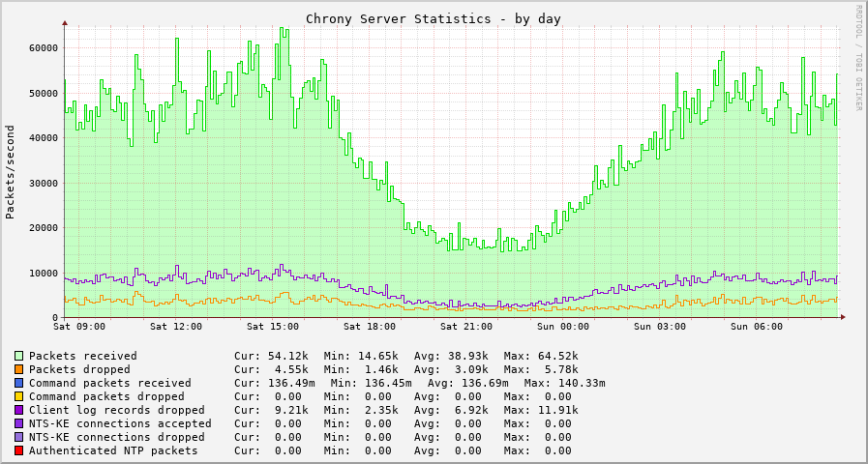Click the NTS-KE connections dropped label

(117, 438)
